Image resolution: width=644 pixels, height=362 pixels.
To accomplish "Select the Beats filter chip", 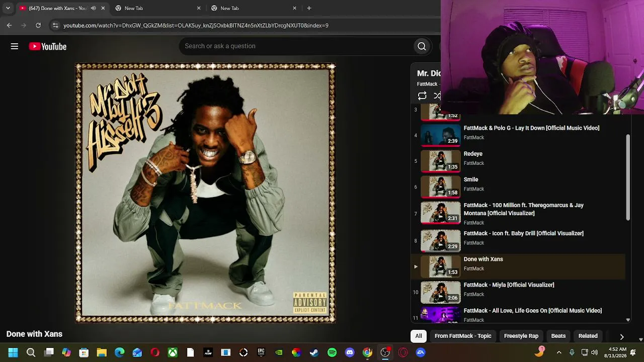I will [x=558, y=336].
